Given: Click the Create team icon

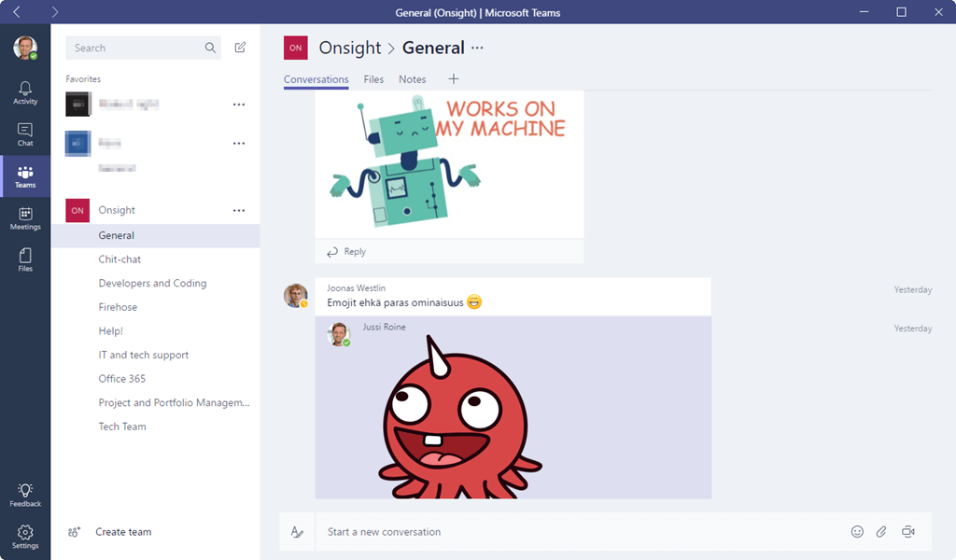Looking at the screenshot, I should [74, 532].
